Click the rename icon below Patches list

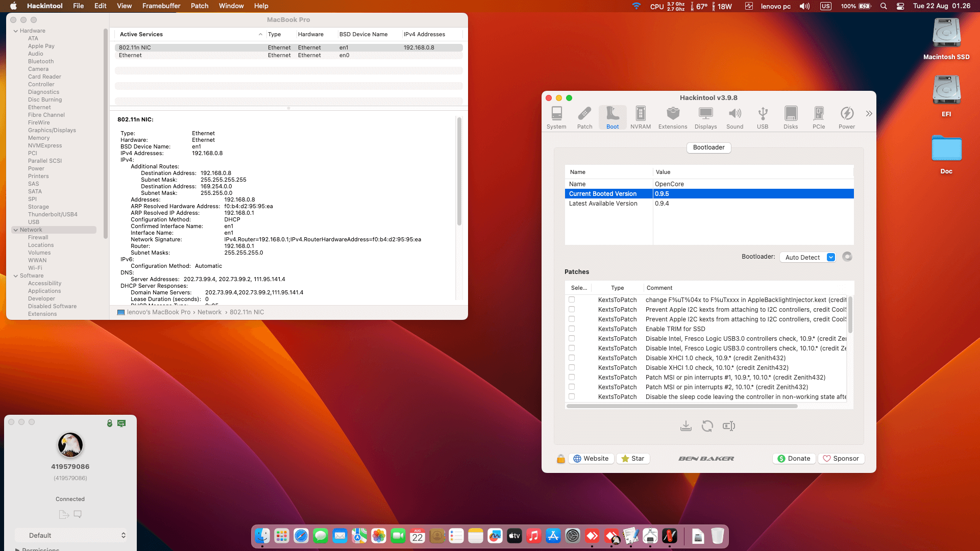pyautogui.click(x=729, y=426)
